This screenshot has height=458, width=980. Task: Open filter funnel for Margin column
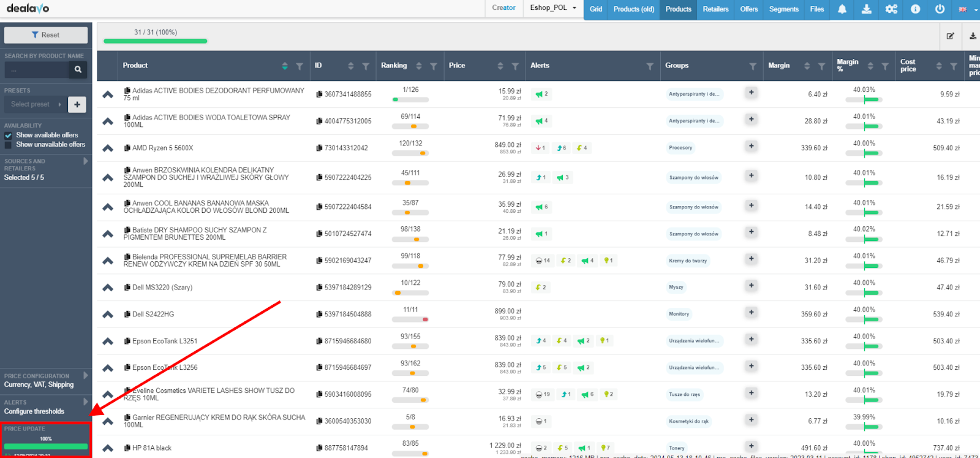821,66
